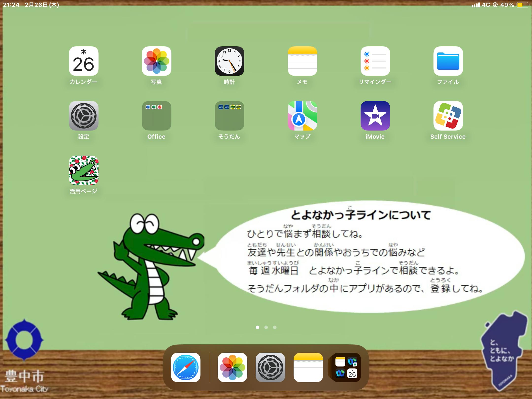
Task: Open the Files app
Action: pos(448,61)
